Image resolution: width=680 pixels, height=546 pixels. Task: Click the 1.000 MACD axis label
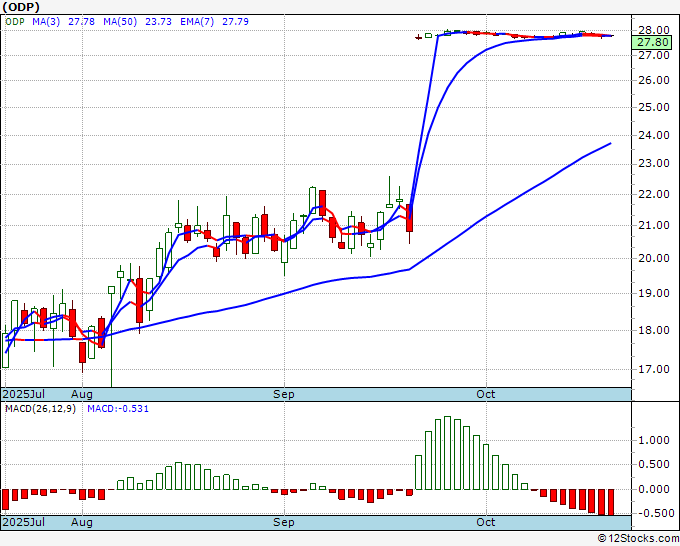tap(654, 440)
